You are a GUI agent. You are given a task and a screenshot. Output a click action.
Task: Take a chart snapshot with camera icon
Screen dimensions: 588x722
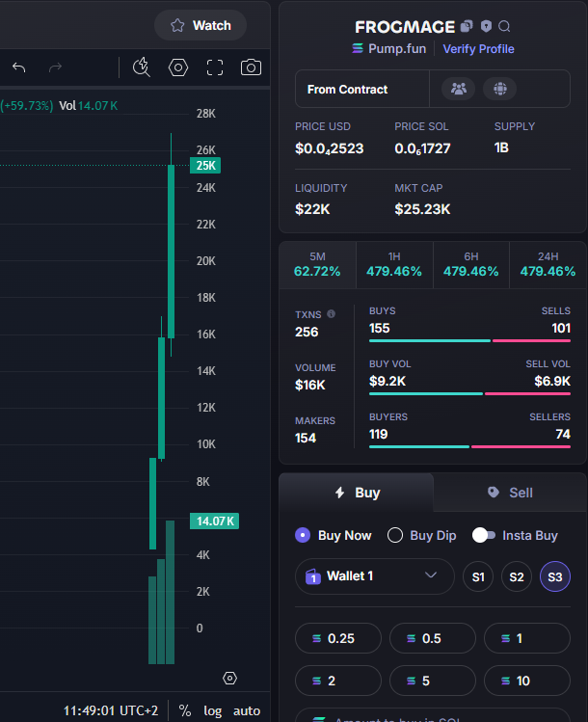(x=251, y=67)
